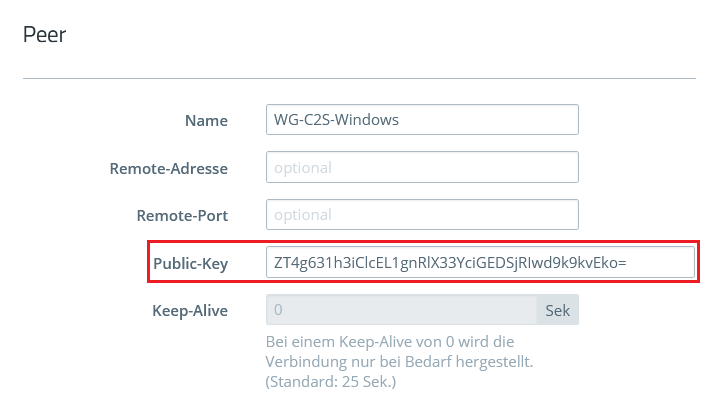Click the divider line below Peer heading
717x405 pixels.
click(x=358, y=78)
